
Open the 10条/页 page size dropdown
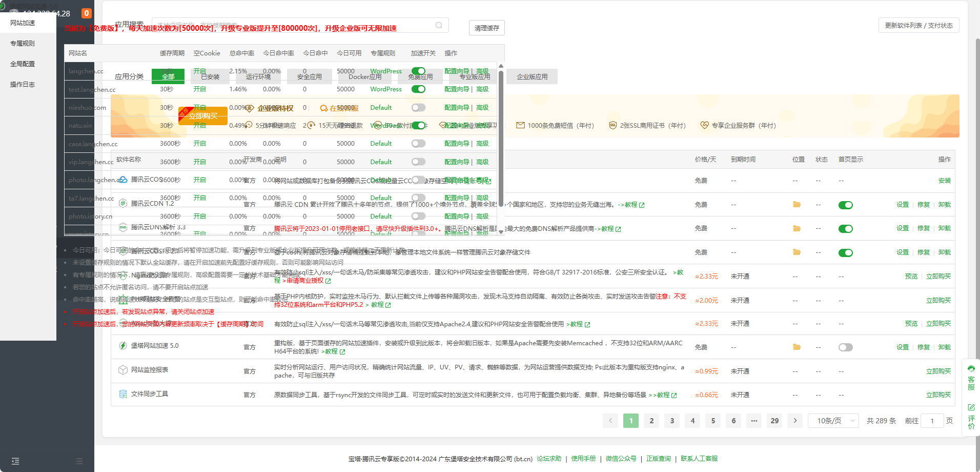[x=833, y=421]
